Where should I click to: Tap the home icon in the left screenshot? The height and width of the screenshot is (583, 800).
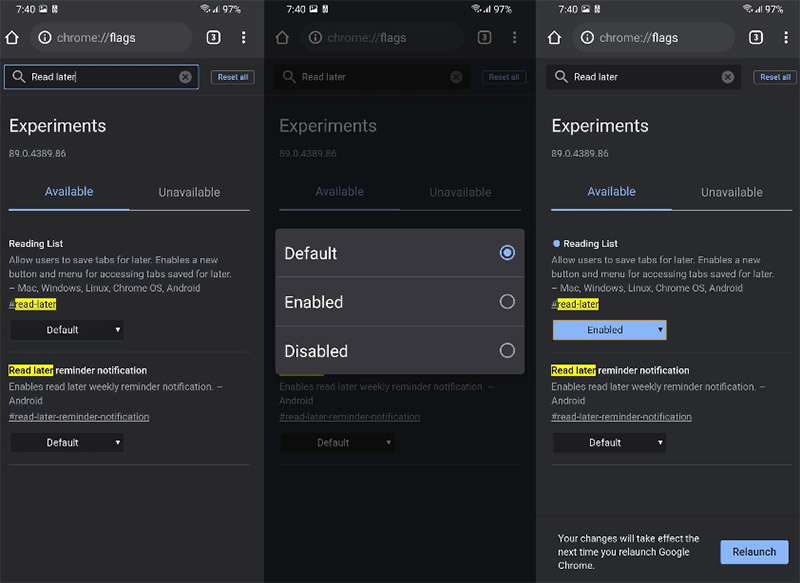point(12,37)
